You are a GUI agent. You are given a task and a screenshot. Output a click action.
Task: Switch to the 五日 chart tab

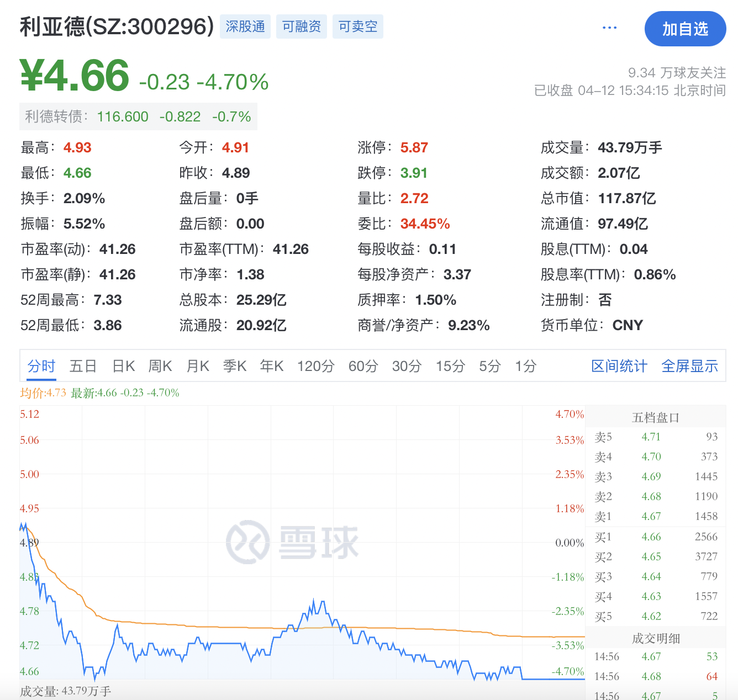tap(83, 366)
